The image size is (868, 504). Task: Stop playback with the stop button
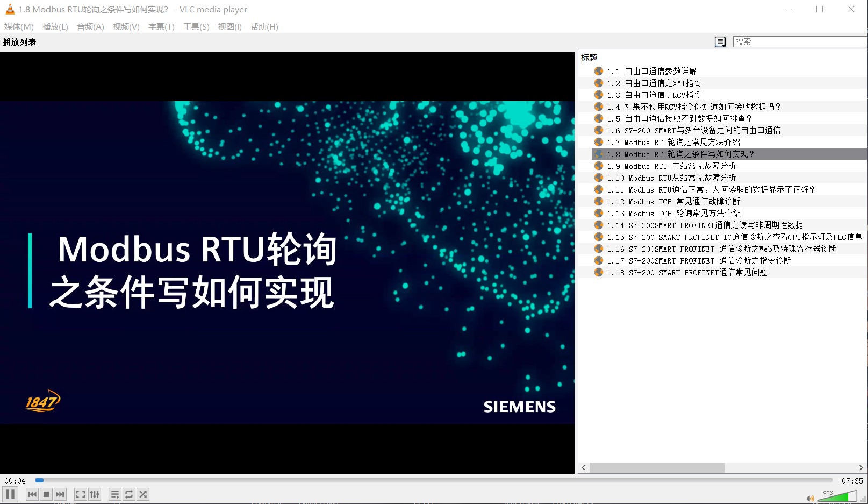coord(46,494)
